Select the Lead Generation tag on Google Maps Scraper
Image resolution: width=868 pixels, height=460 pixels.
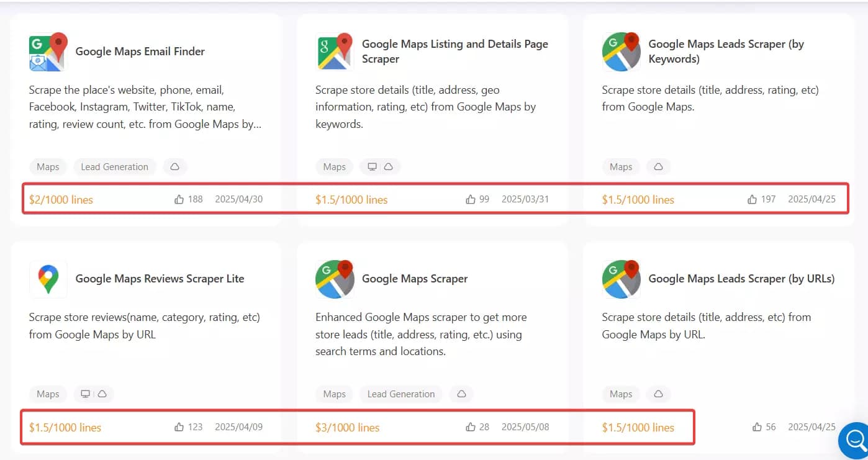(x=401, y=394)
